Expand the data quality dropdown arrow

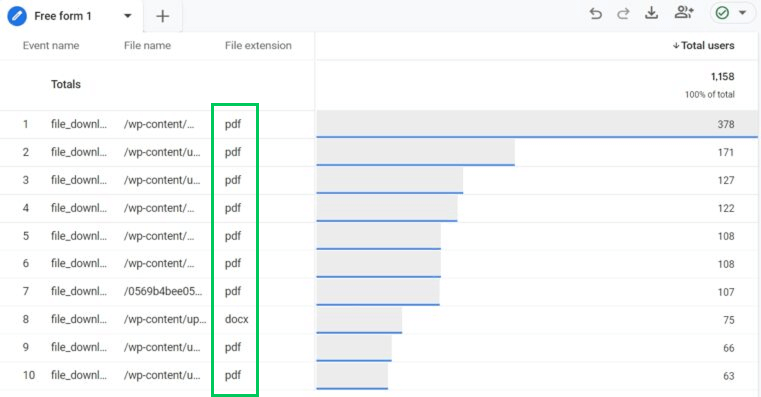tap(743, 13)
